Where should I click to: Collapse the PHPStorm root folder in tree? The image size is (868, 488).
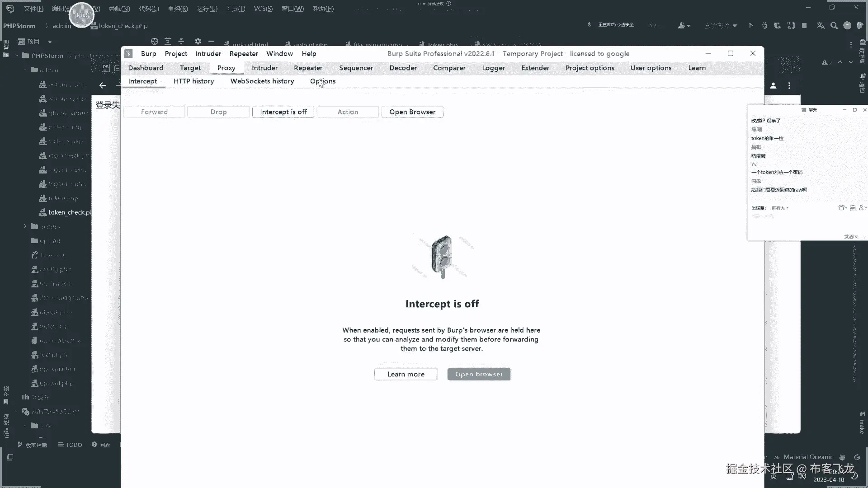tap(17, 56)
